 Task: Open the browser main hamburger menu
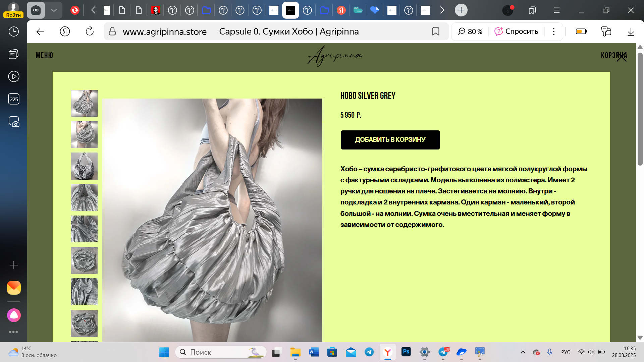pos(557,10)
